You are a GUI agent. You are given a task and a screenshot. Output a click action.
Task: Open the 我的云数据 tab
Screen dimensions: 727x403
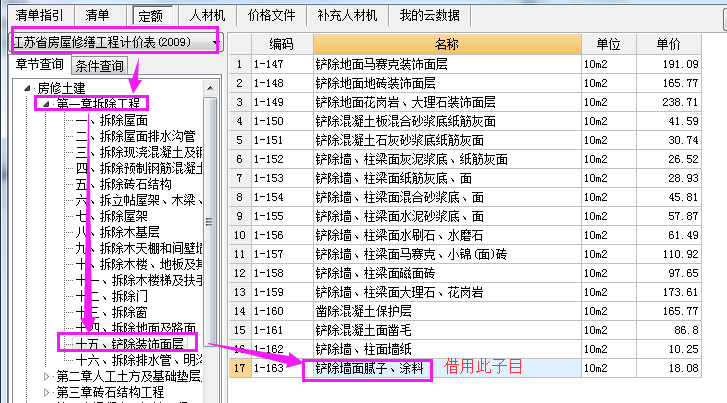(430, 15)
